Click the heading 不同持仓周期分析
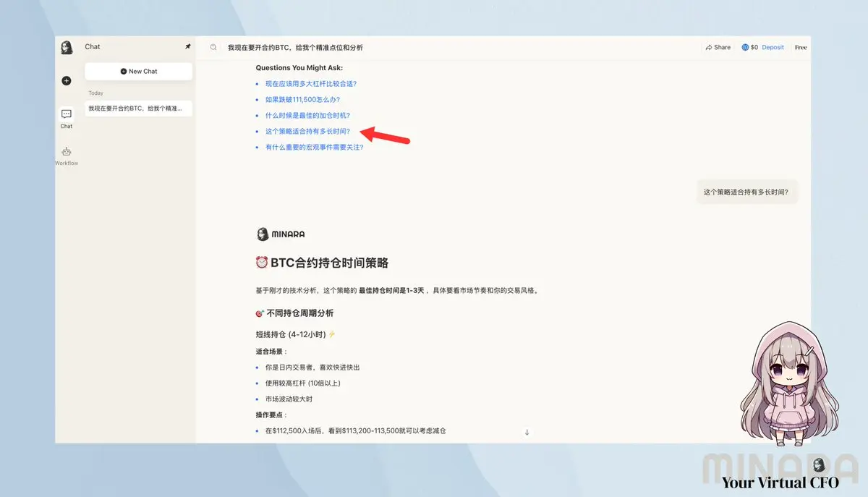This screenshot has width=868, height=497. click(x=294, y=314)
